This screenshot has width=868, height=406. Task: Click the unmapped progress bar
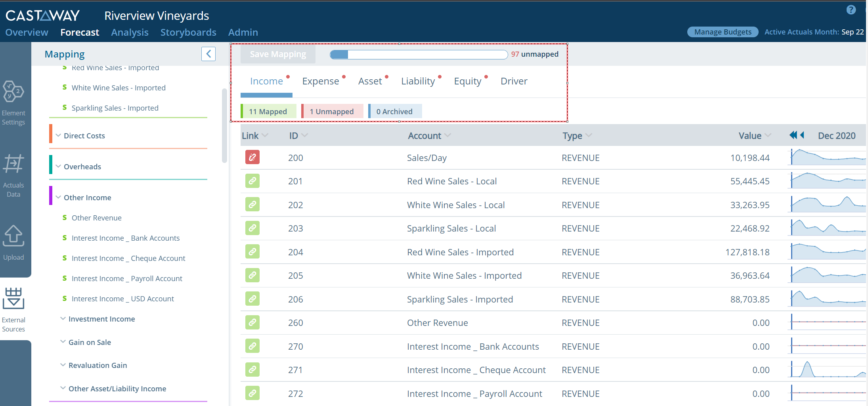tap(418, 54)
